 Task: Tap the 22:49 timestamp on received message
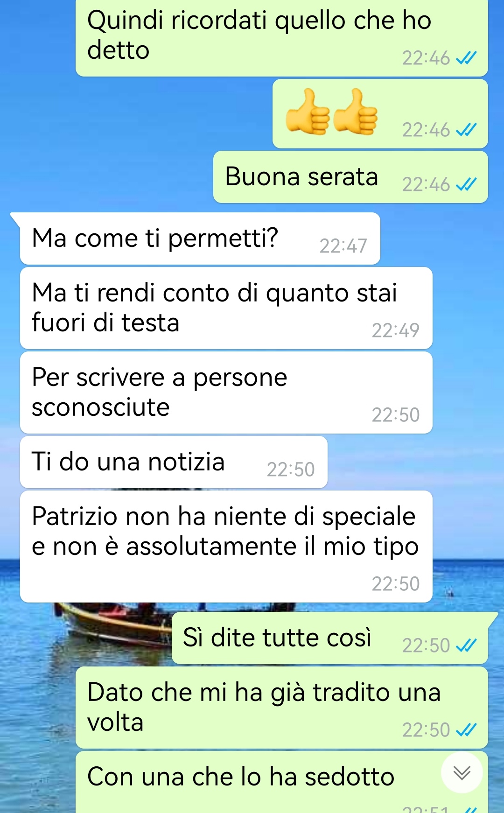coord(396,330)
